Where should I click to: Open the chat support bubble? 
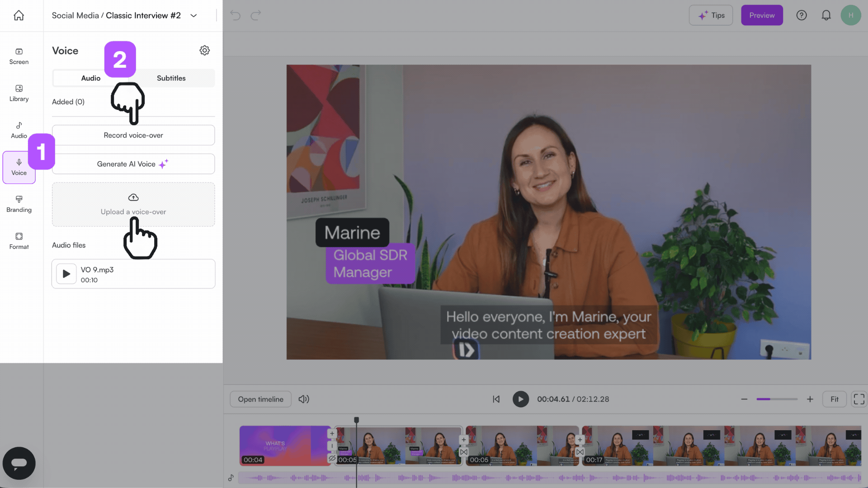19,463
